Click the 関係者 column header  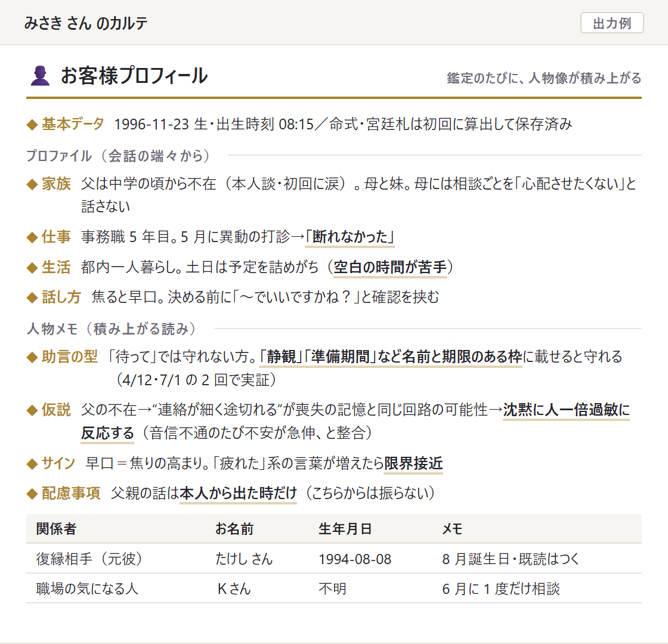pos(56,528)
